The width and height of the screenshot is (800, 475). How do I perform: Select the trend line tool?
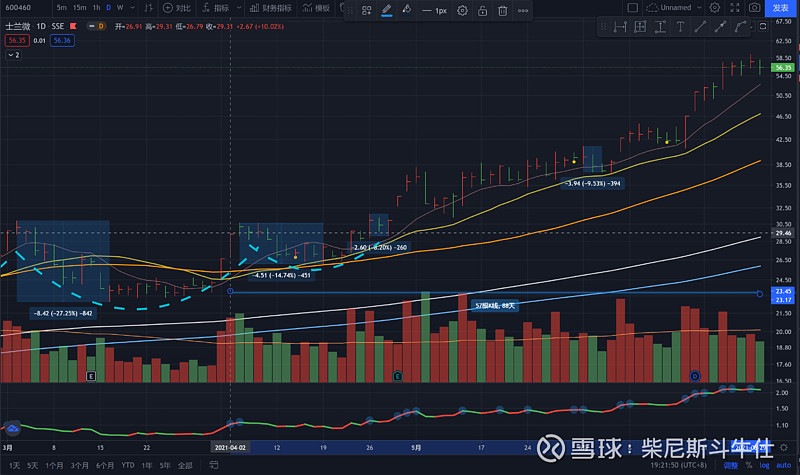700,27
